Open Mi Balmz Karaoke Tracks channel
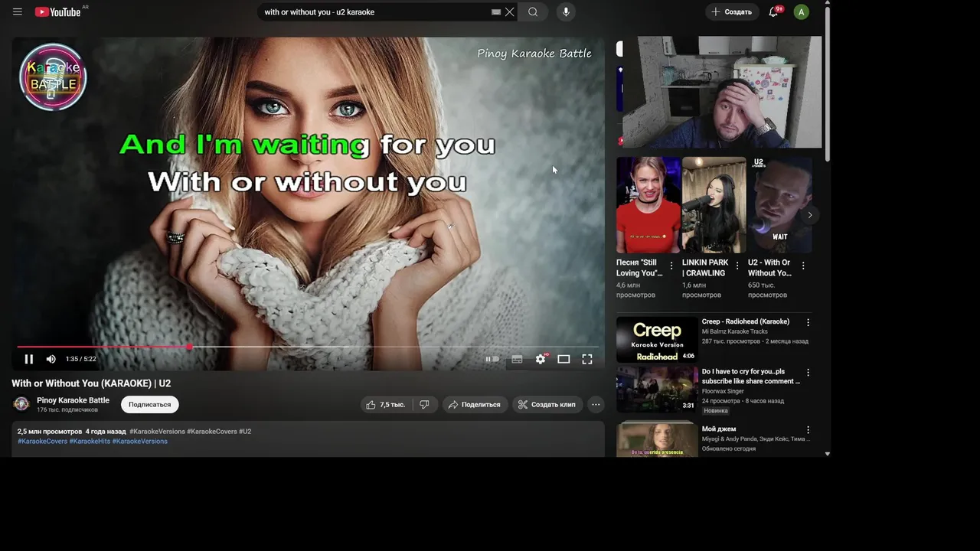The height and width of the screenshot is (551, 980). (x=734, y=331)
